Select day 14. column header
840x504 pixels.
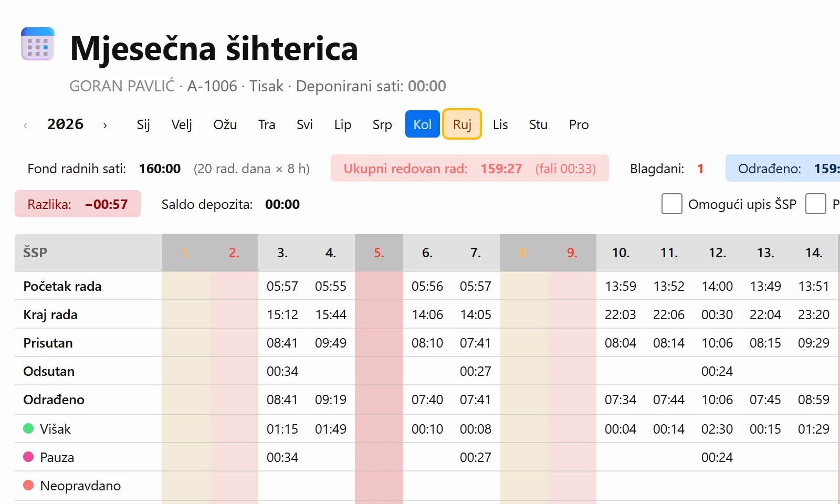(x=814, y=253)
